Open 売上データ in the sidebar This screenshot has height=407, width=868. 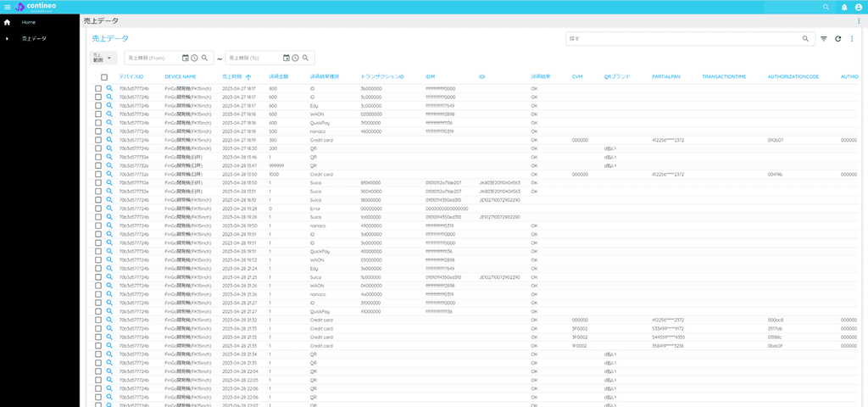click(x=34, y=39)
